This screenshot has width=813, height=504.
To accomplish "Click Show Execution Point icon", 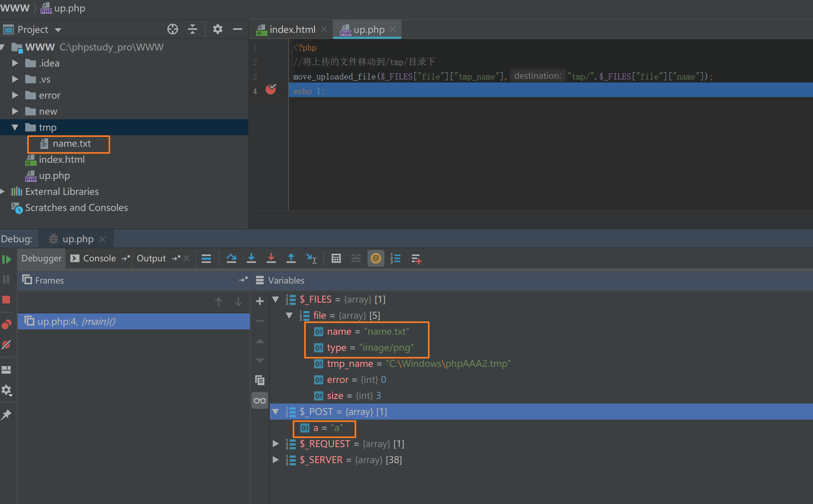I will tap(206, 259).
